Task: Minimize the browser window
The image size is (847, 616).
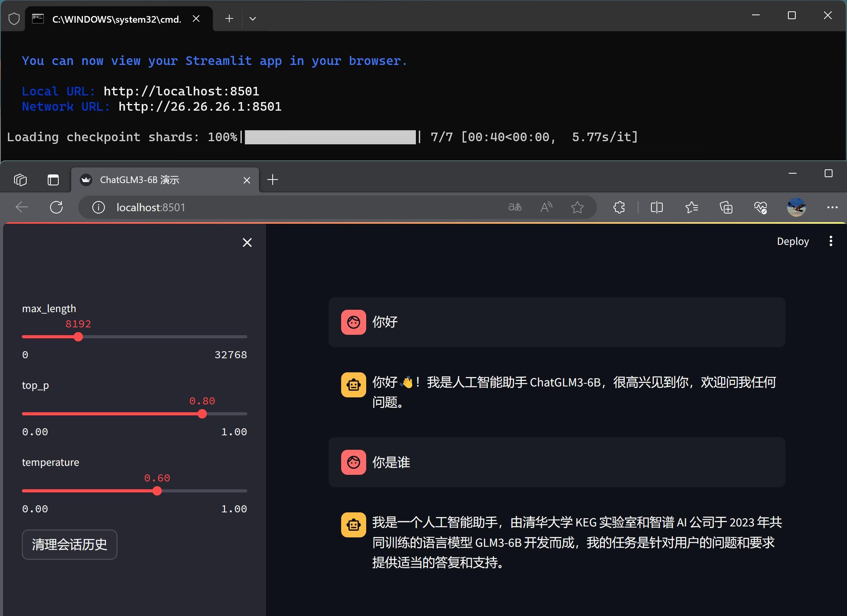Action: click(793, 173)
